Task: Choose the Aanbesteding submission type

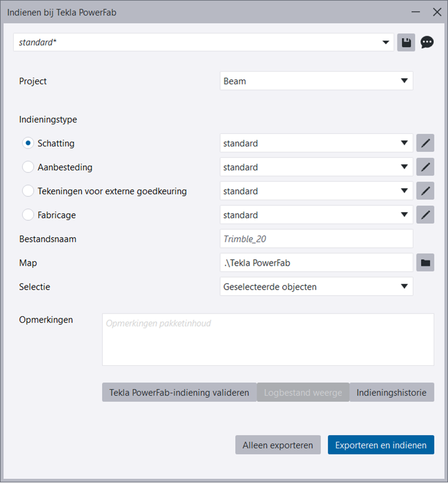Action: tap(28, 168)
